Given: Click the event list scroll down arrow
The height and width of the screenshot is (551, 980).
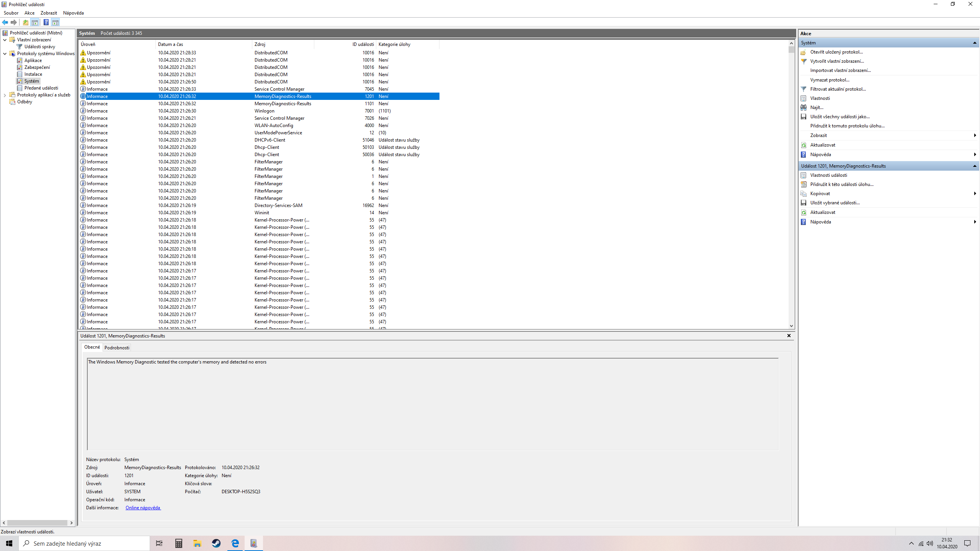Looking at the screenshot, I should [x=791, y=326].
